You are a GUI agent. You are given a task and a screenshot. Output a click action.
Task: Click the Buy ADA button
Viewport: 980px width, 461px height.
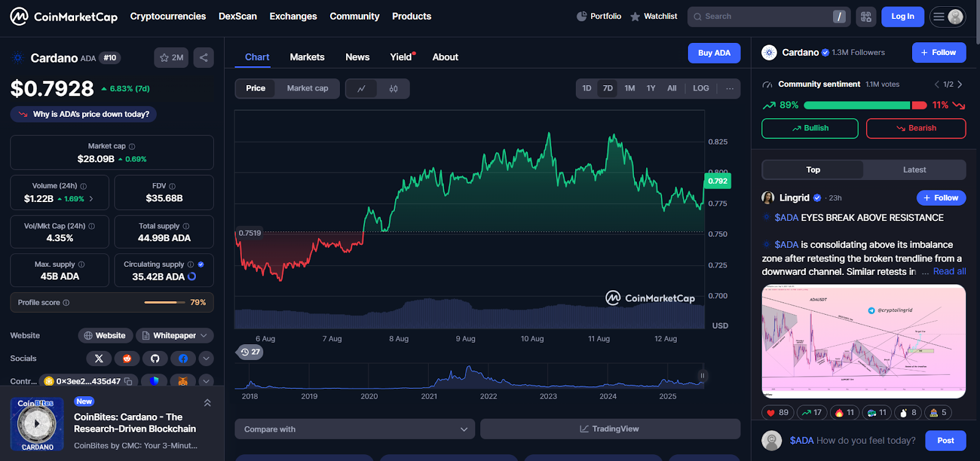click(714, 53)
